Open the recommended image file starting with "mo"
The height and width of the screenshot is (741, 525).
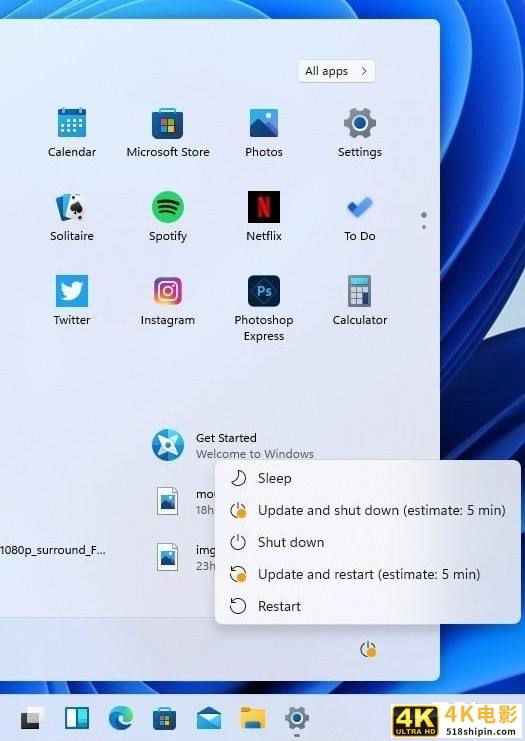[x=185, y=501]
